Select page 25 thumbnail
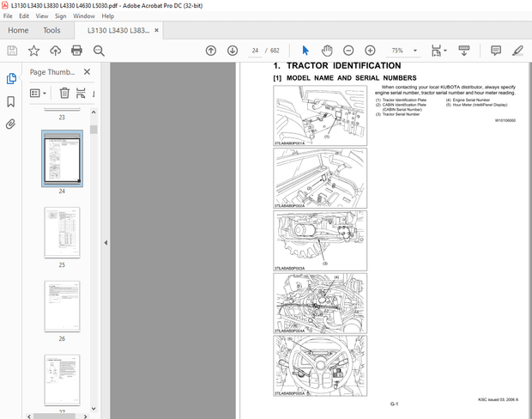The image size is (532, 419). 62,233
